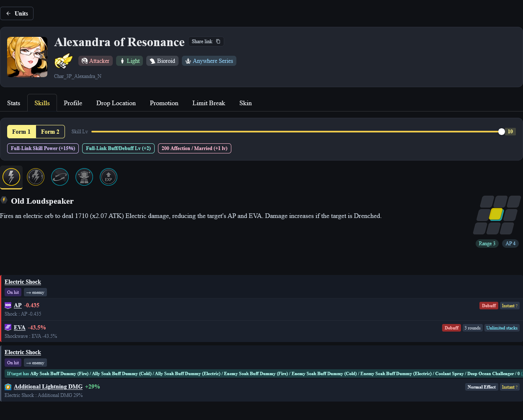Switch to Form 2

pos(50,132)
